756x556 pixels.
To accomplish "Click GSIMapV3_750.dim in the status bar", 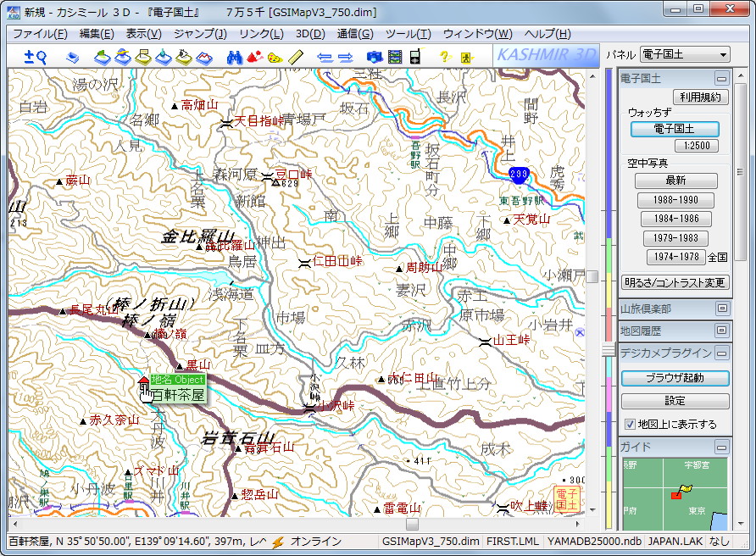I will pyautogui.click(x=431, y=542).
